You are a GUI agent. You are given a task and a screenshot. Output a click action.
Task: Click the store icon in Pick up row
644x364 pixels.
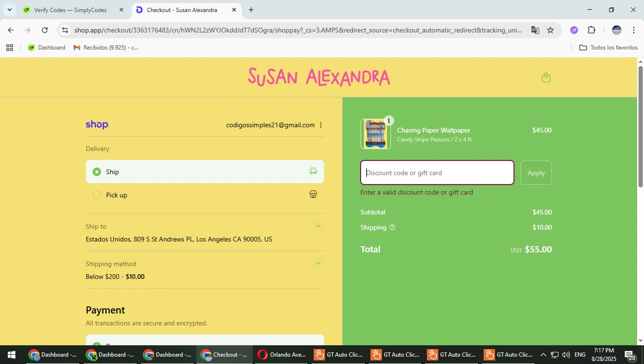313,194
